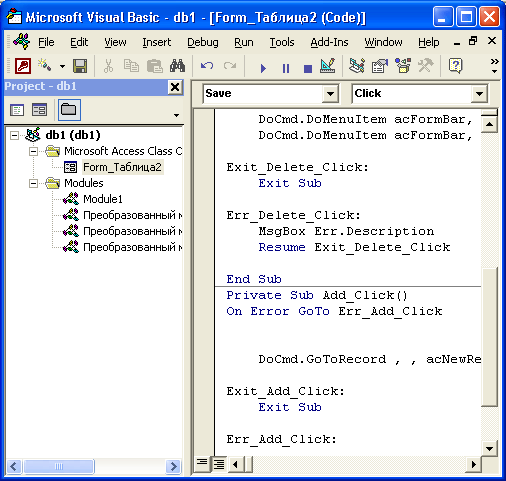This screenshot has width=506, height=481.
Task: Open Find with the binoculars icon
Action: 177,66
